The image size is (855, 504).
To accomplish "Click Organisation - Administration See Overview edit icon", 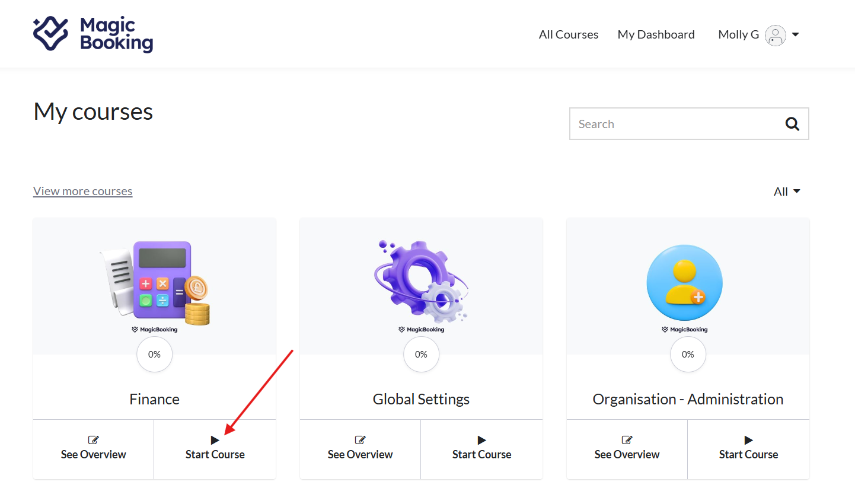I will 627,440.
